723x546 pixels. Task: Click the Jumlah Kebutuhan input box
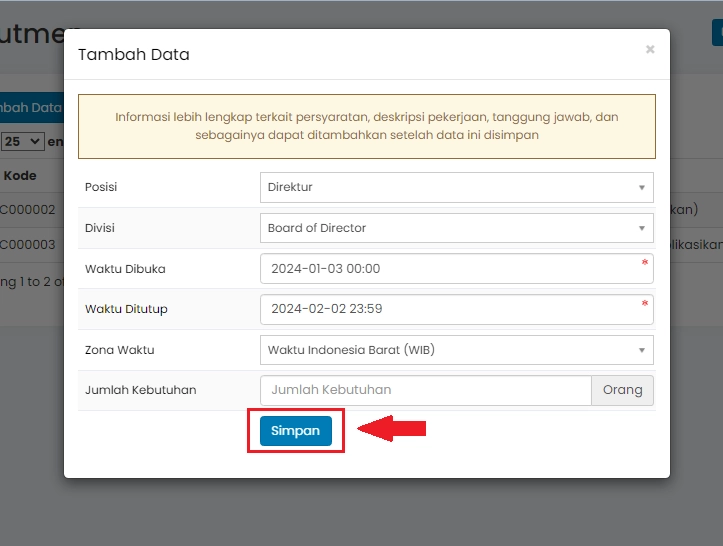(425, 390)
